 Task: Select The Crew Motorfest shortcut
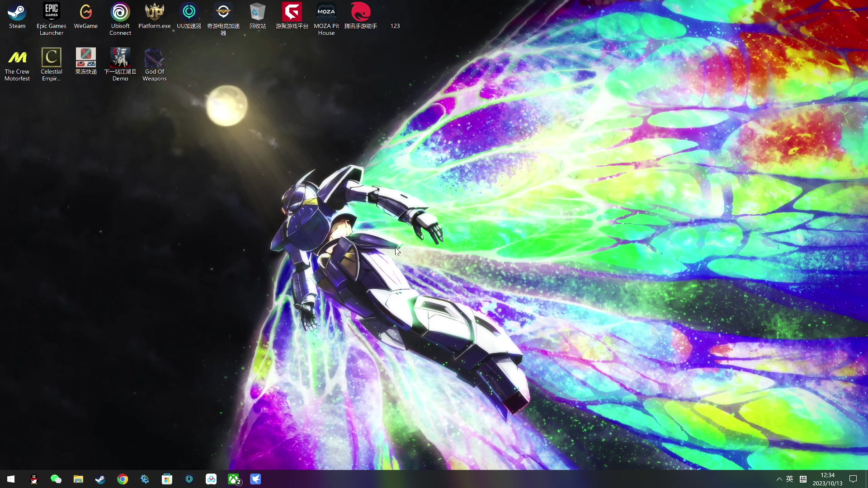[x=17, y=65]
